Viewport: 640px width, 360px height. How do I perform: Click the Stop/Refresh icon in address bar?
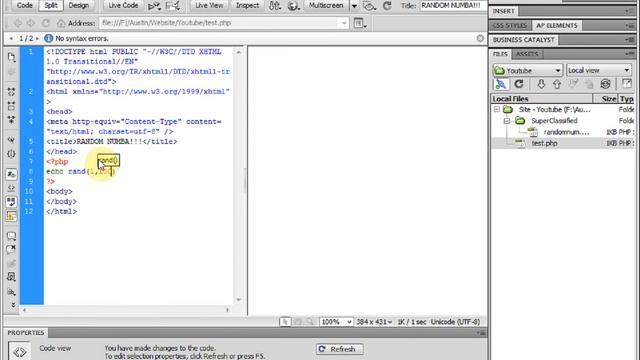coord(46,23)
